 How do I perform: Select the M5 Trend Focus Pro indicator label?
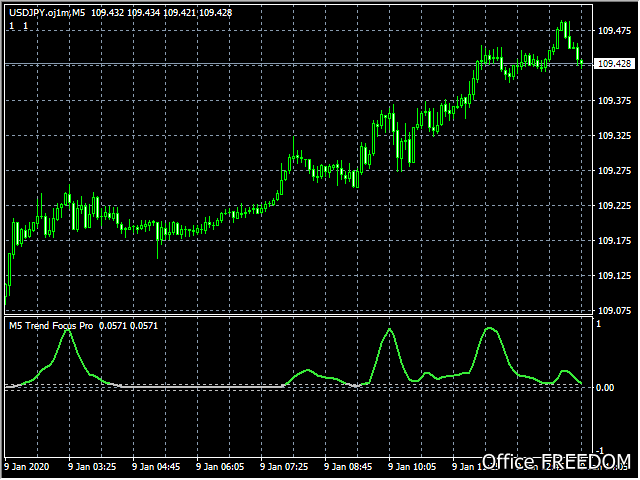51,326
